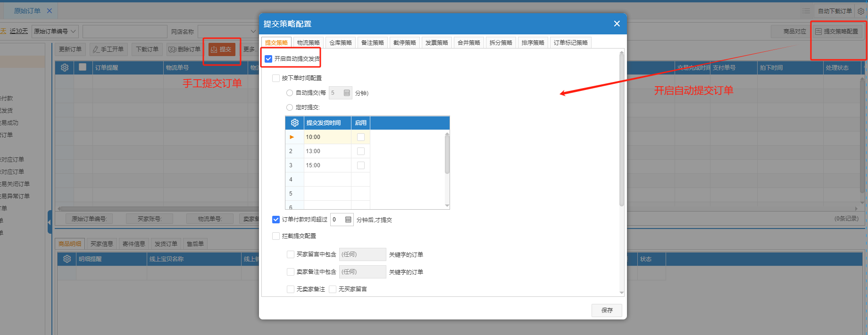Switch to 仓库策略 tab

coord(341,43)
